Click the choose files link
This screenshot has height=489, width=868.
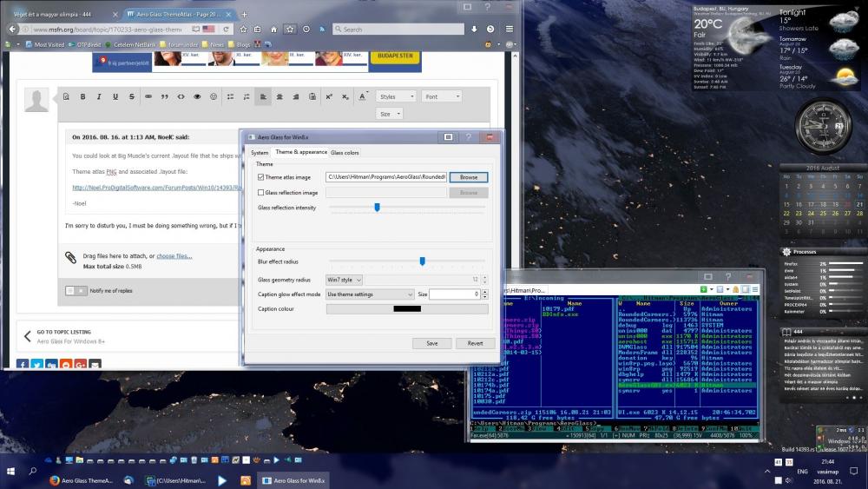(174, 256)
